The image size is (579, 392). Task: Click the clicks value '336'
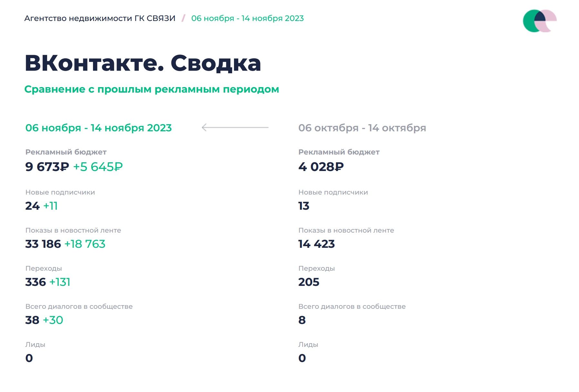click(36, 282)
